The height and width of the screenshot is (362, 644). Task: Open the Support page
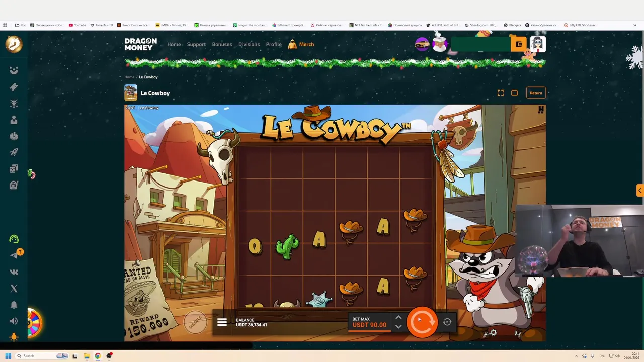click(196, 44)
